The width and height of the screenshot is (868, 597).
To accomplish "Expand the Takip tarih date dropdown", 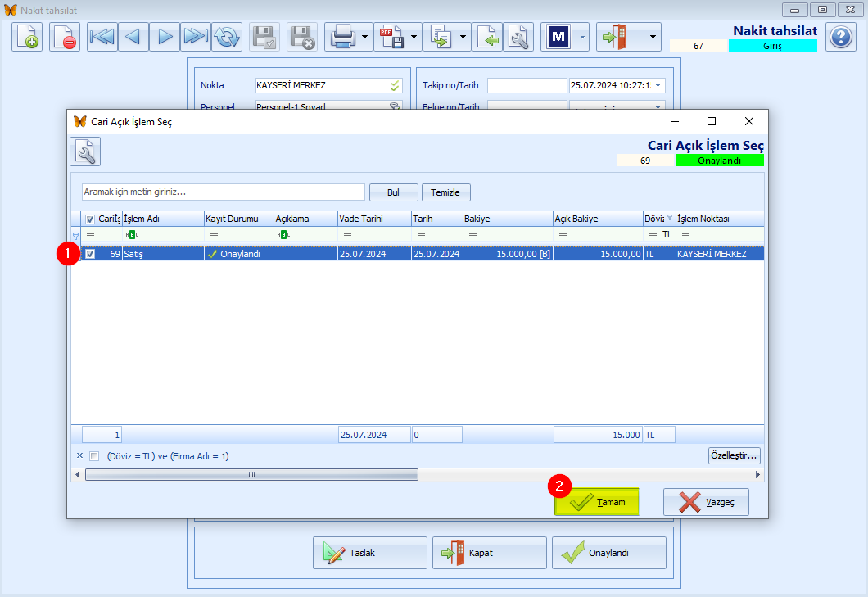I will coord(658,85).
